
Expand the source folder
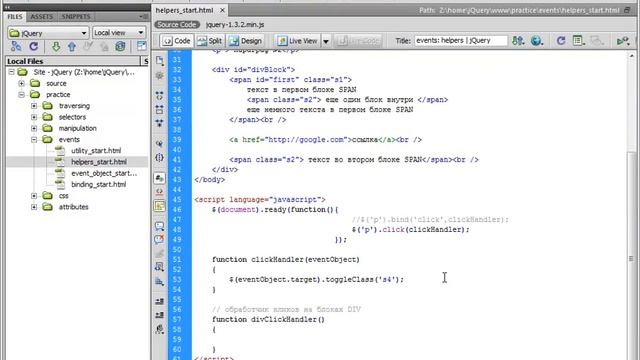point(21,83)
